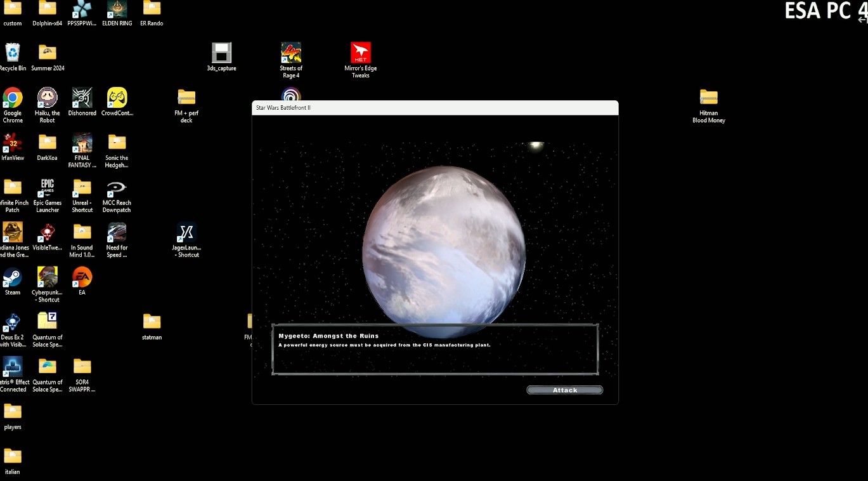868x481 pixels.
Task: Open the Infinite Pinch Patch folder
Action: pyautogui.click(x=13, y=187)
